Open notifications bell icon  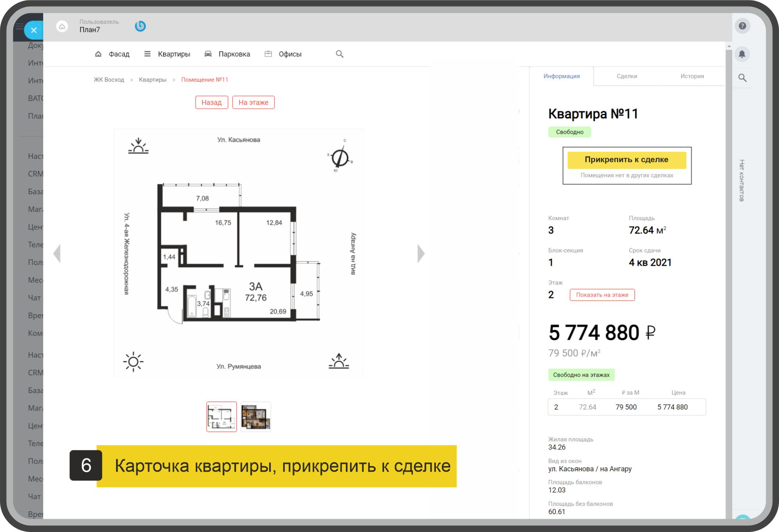(742, 54)
